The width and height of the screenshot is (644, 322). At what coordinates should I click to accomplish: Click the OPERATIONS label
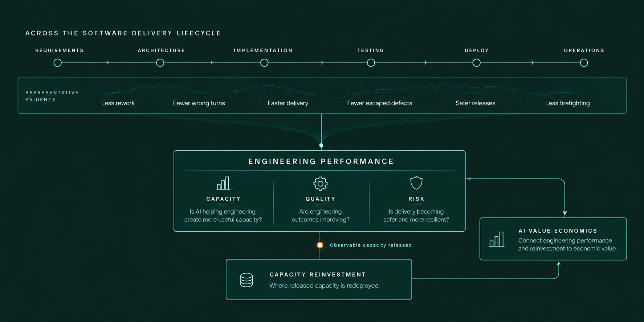pyautogui.click(x=584, y=50)
